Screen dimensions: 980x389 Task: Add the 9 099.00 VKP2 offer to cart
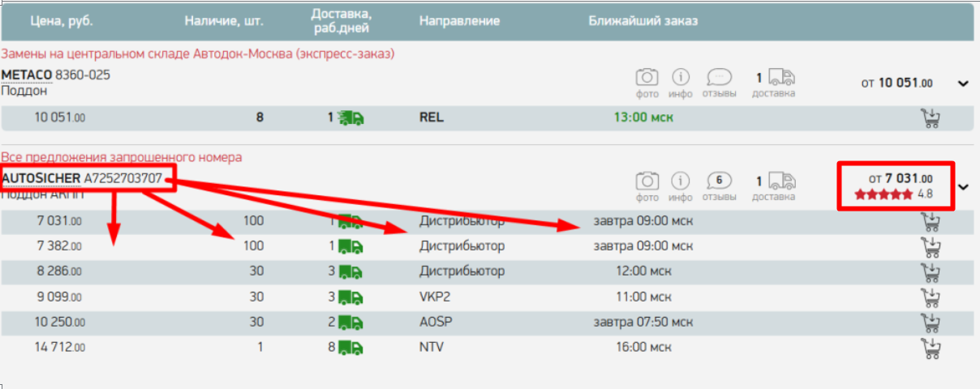click(x=931, y=297)
